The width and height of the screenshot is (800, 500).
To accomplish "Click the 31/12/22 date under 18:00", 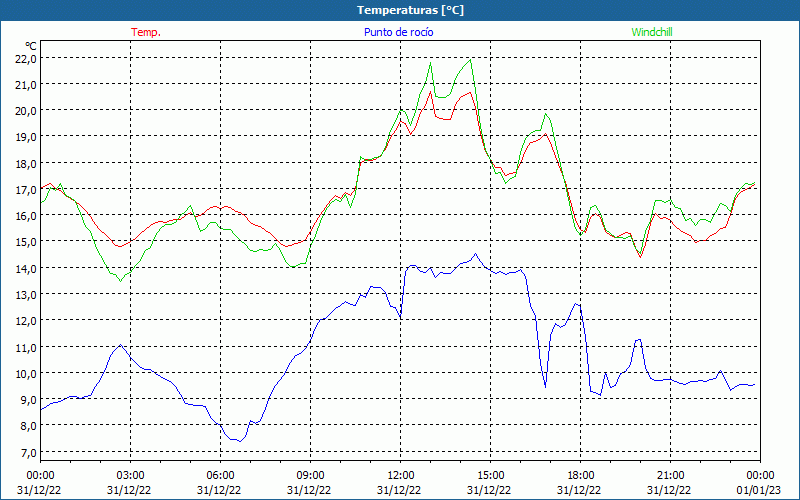I will (x=579, y=490).
